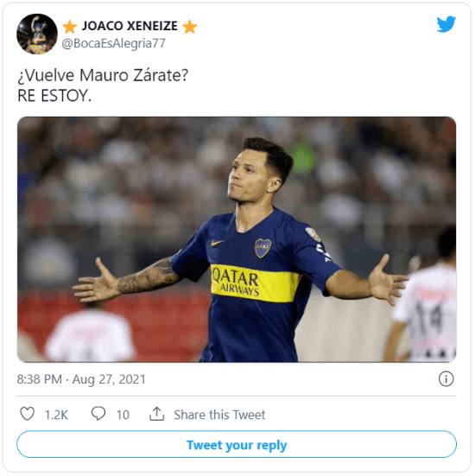Click the 8:38 PM · Aug 27, 2021 timestamp
The image size is (475, 476).
(81, 379)
